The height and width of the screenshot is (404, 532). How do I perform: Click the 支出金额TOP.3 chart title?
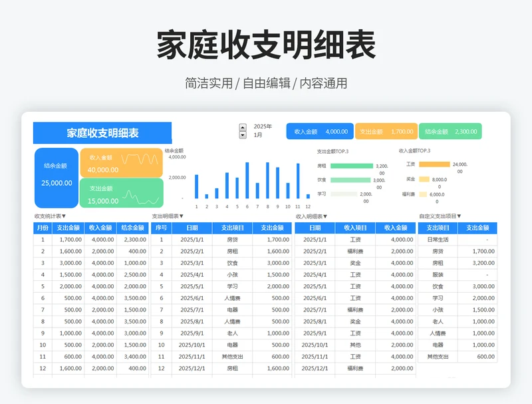click(333, 151)
